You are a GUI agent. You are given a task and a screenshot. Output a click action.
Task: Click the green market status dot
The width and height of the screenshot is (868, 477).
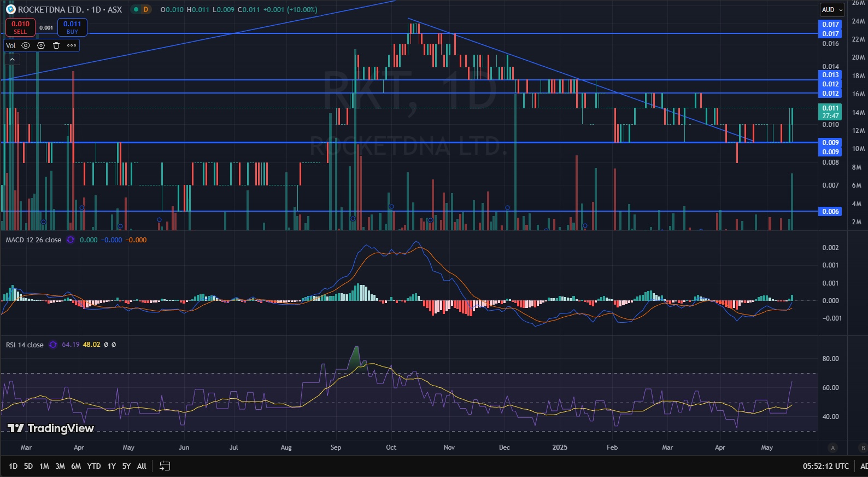point(136,9)
